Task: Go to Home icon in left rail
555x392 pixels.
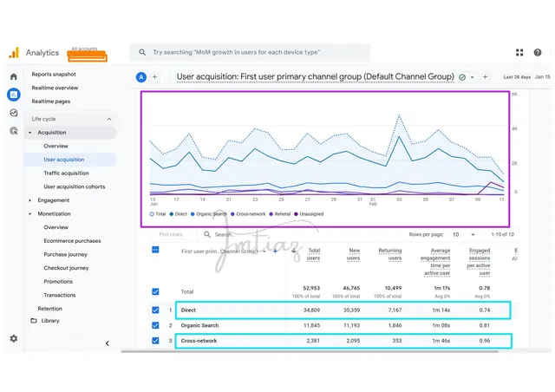Action: 14,76
